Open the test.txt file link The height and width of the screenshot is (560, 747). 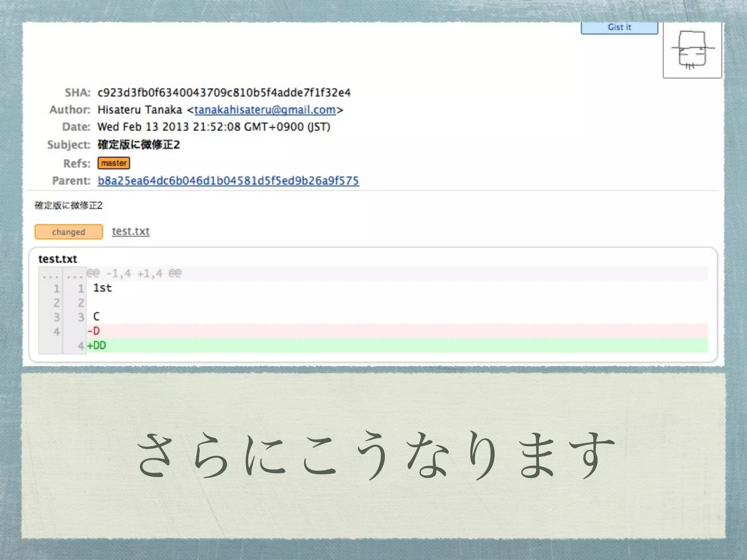(x=131, y=231)
